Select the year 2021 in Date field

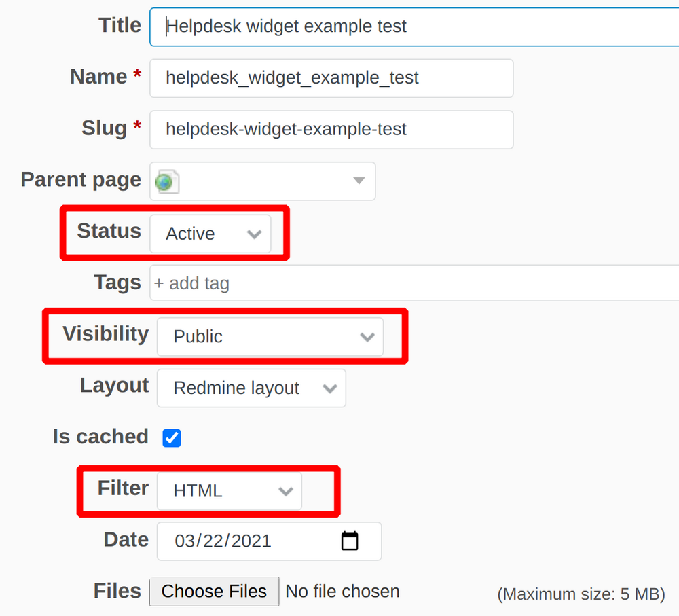point(249,541)
